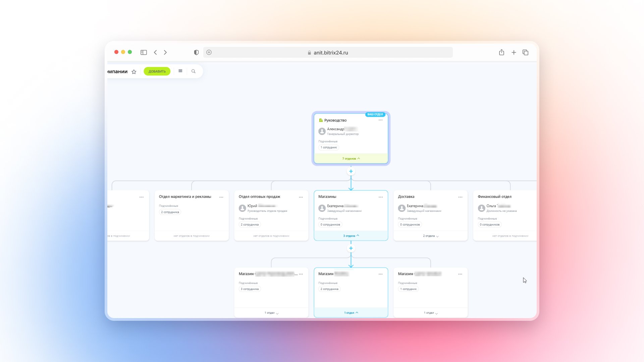This screenshot has width=644, height=362.
Task: Open the list view menu icon
Action: (x=180, y=71)
